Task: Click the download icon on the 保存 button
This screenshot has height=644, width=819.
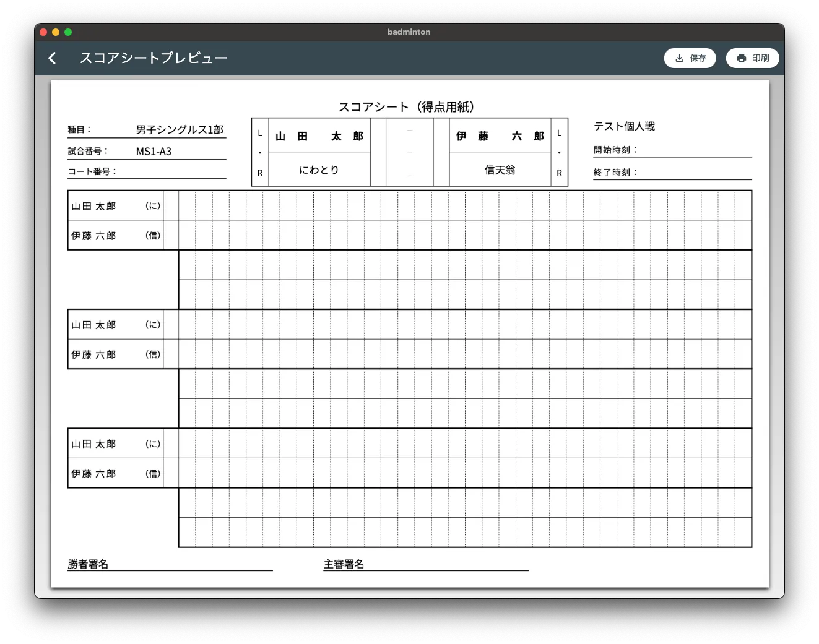Action: click(x=678, y=58)
